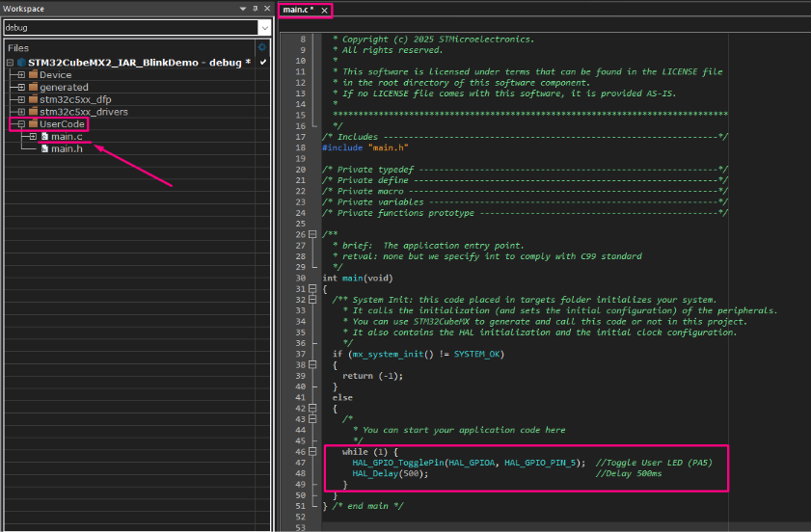The width and height of the screenshot is (811, 532).
Task: Collapse the UserCode folder node
Action: click(21, 124)
